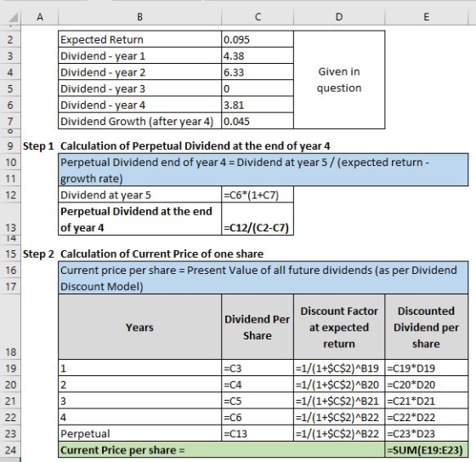The image size is (476, 462).
Task: Select the =1/(1+$C$2)^B21 cell
Action: 339,401
